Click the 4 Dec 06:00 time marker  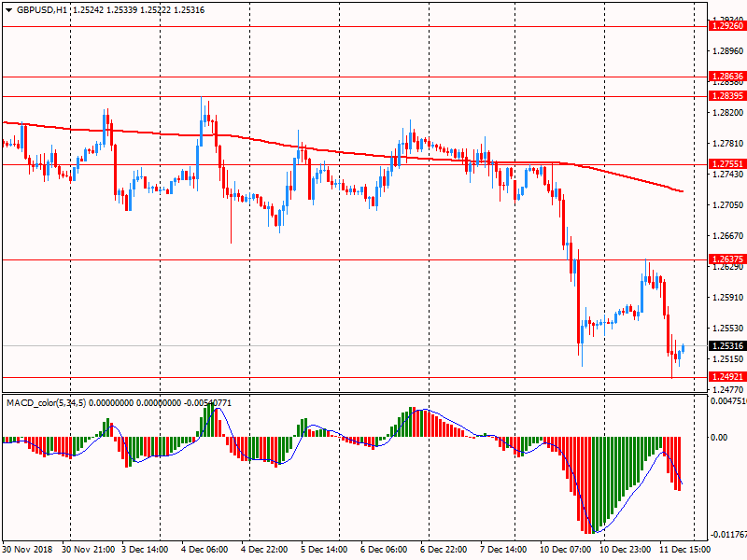[207, 551]
